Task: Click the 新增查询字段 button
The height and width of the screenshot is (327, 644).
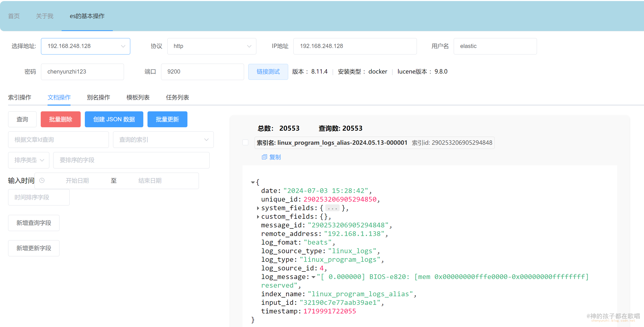Action: 34,223
